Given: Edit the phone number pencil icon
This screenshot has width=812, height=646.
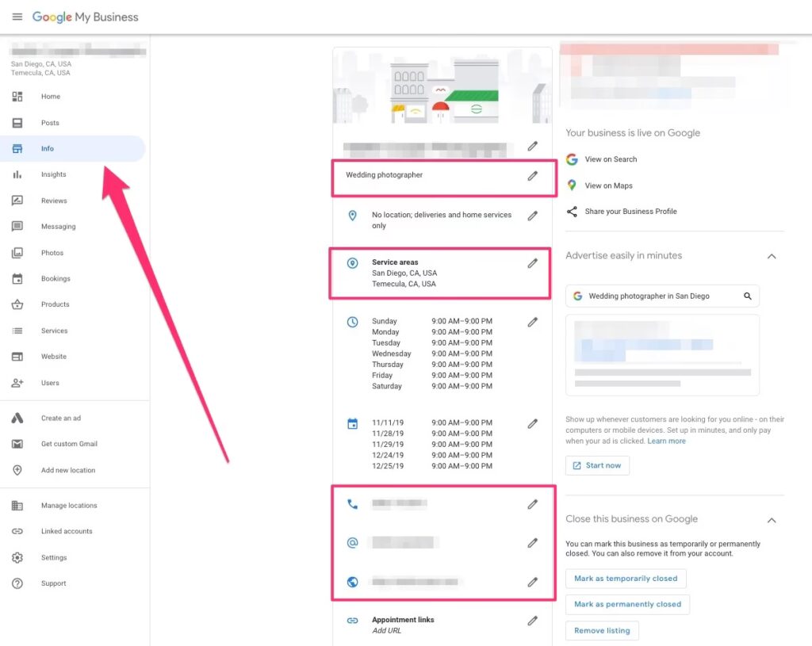Looking at the screenshot, I should pos(533,504).
